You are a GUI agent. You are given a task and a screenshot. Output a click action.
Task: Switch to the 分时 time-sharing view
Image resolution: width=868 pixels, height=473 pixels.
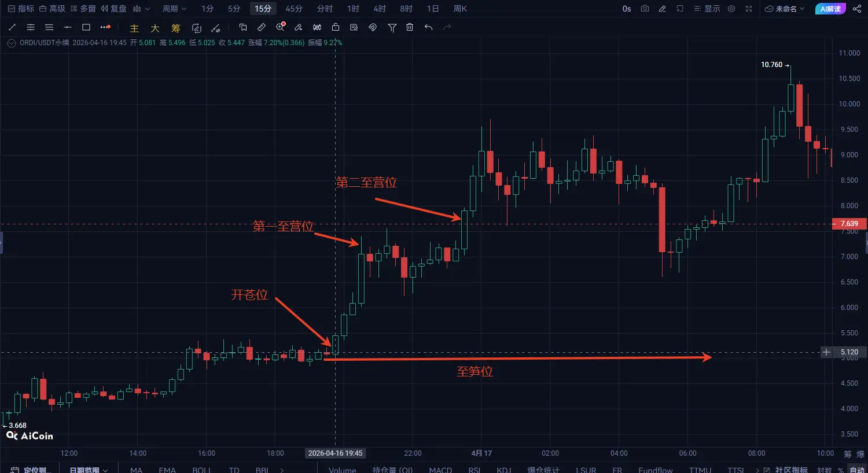tap(325, 9)
